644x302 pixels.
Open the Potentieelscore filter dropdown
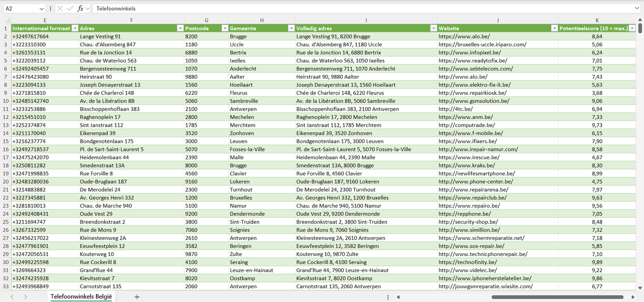(632, 28)
